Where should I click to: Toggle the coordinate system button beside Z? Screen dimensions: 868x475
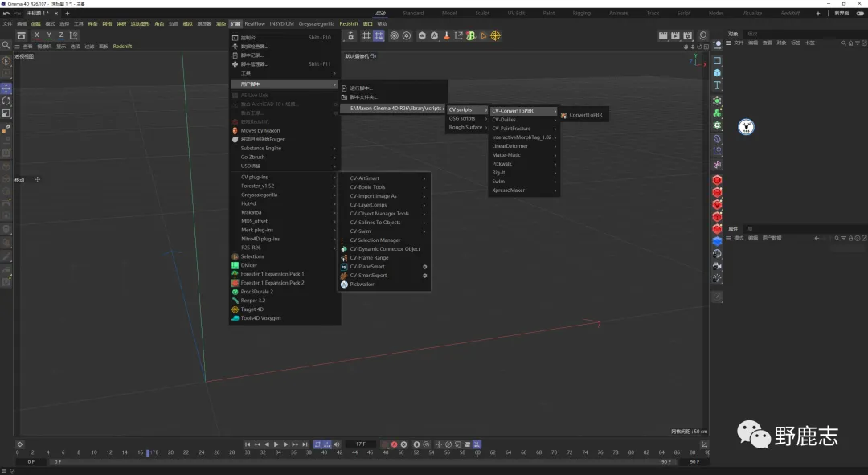[x=74, y=35]
